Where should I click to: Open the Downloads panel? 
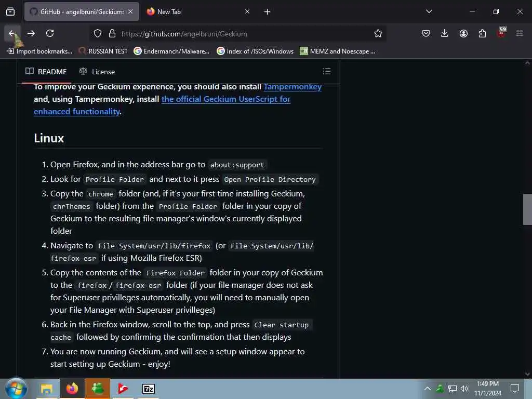[x=445, y=33]
